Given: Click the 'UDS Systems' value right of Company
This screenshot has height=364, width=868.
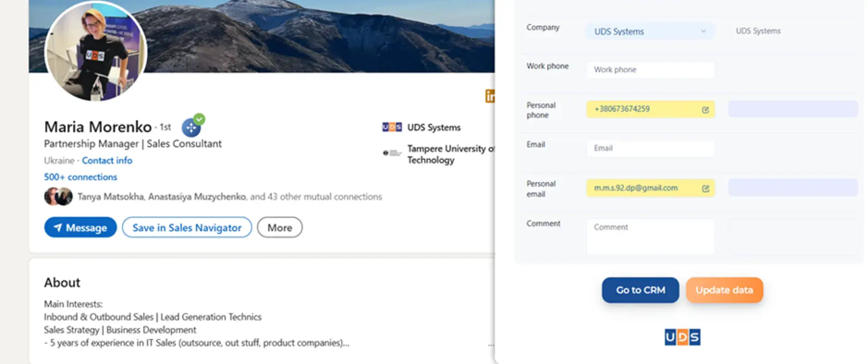Looking at the screenshot, I should [758, 31].
